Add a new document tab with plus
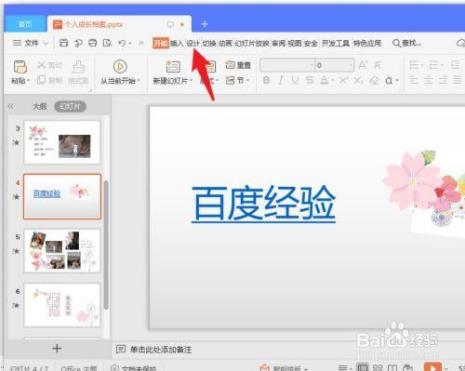465x371 pixels. [x=204, y=24]
